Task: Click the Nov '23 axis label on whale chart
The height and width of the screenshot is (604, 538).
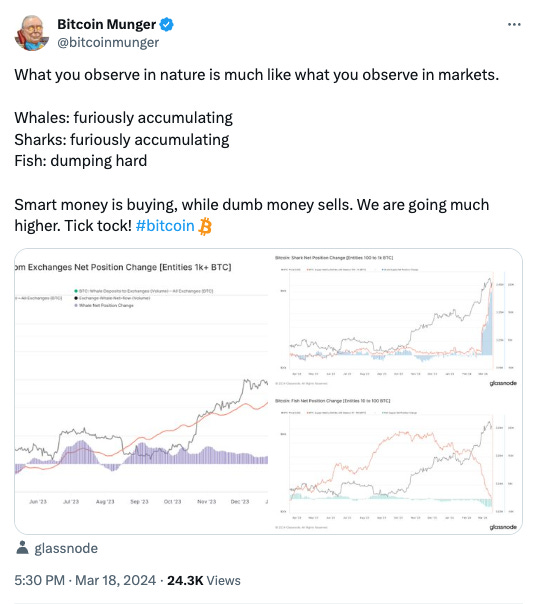Action: (206, 502)
